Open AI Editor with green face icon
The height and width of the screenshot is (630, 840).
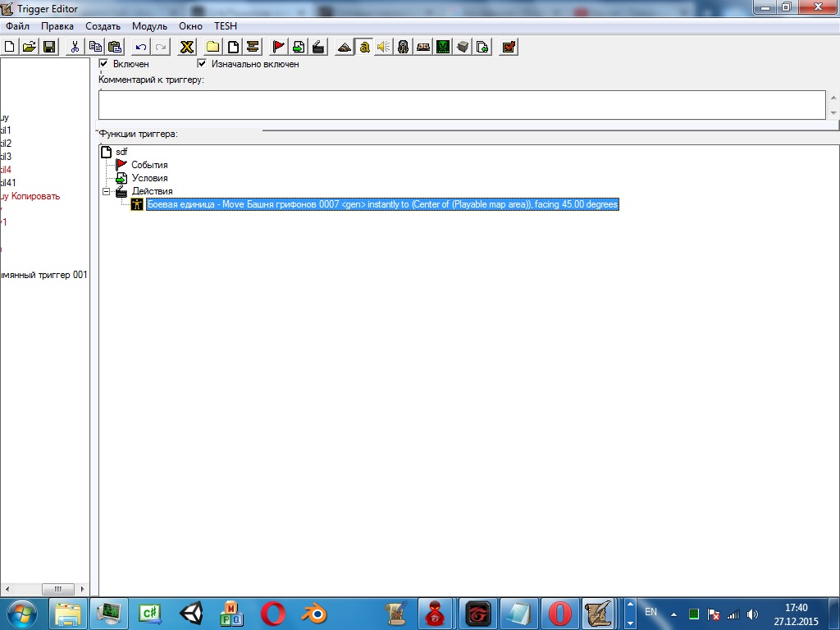(443, 47)
